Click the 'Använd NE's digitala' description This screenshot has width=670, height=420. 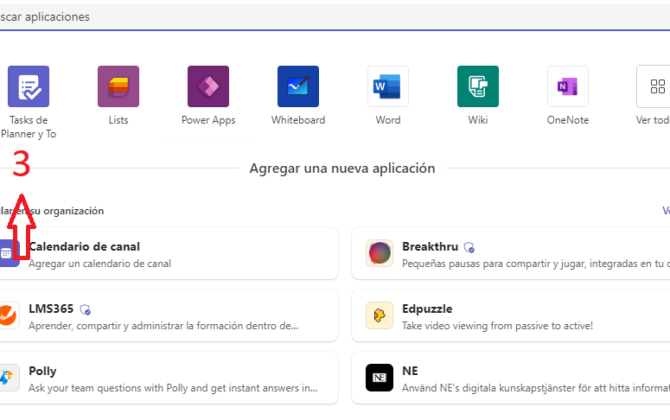click(x=536, y=388)
